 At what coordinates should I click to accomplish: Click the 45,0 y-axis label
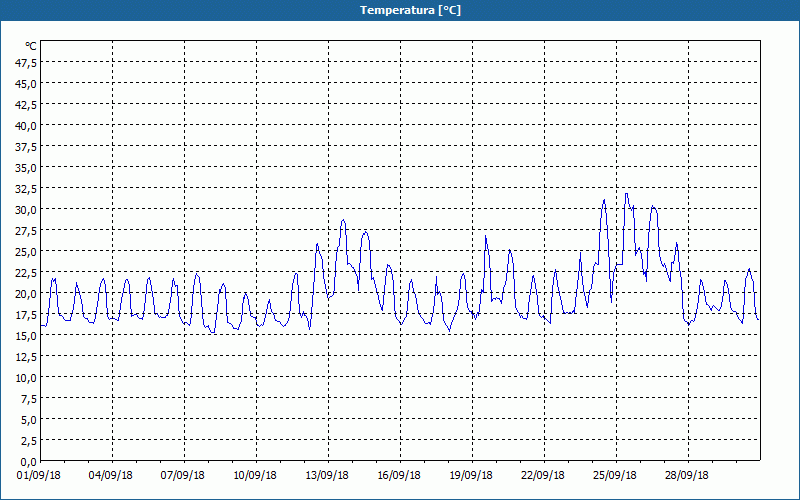(x=26, y=84)
